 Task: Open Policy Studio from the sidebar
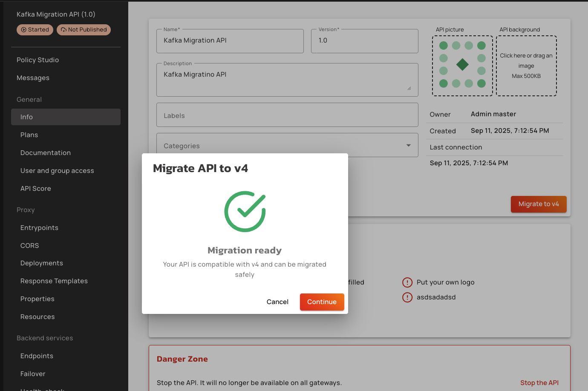click(x=38, y=60)
